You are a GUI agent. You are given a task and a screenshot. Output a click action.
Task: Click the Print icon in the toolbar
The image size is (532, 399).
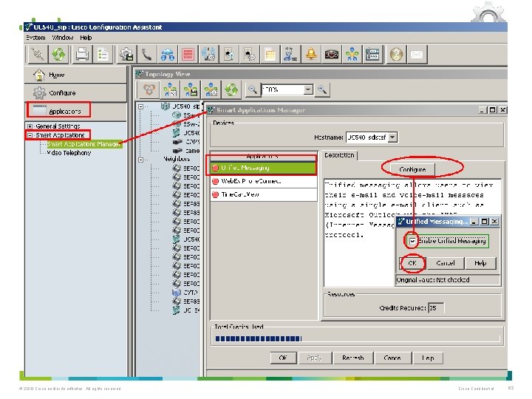pyautogui.click(x=82, y=54)
